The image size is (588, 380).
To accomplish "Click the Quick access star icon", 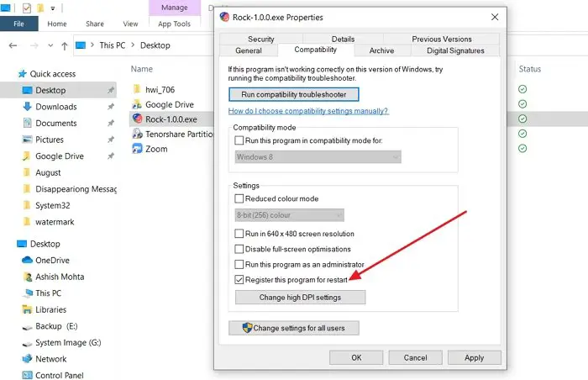I will [22, 74].
